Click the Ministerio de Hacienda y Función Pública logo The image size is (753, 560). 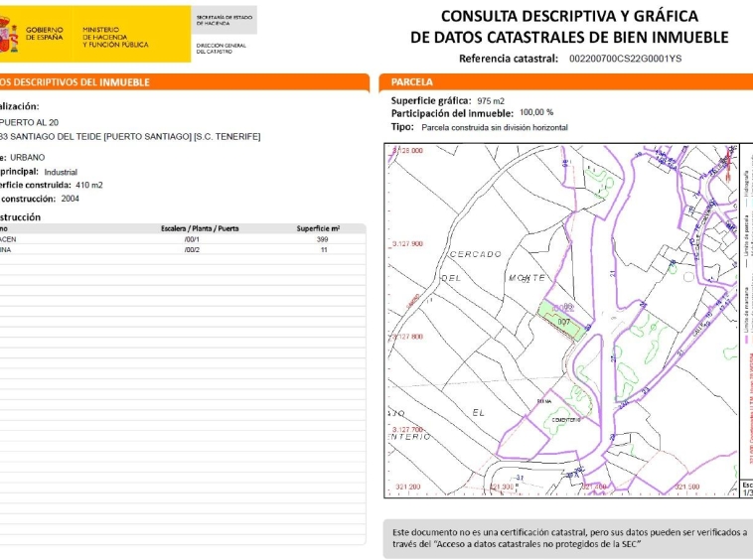[x=115, y=38]
